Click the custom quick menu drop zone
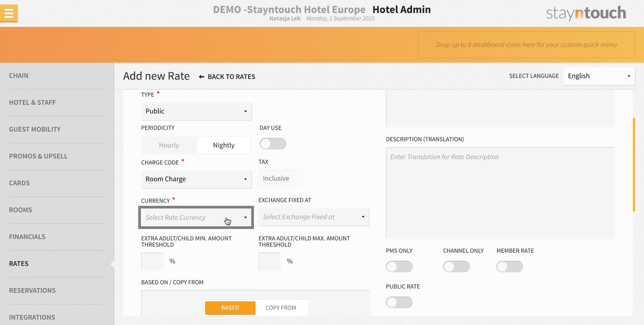 click(x=526, y=45)
